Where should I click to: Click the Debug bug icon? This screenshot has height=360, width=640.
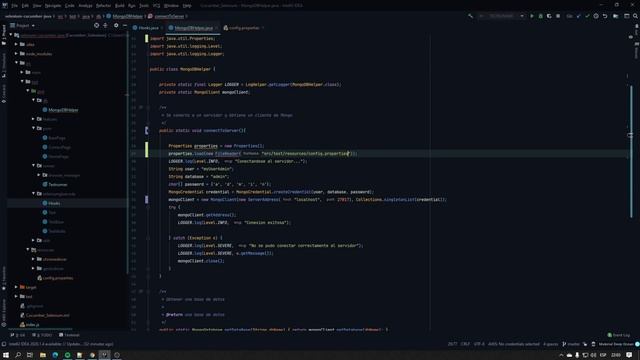[x=540, y=16]
